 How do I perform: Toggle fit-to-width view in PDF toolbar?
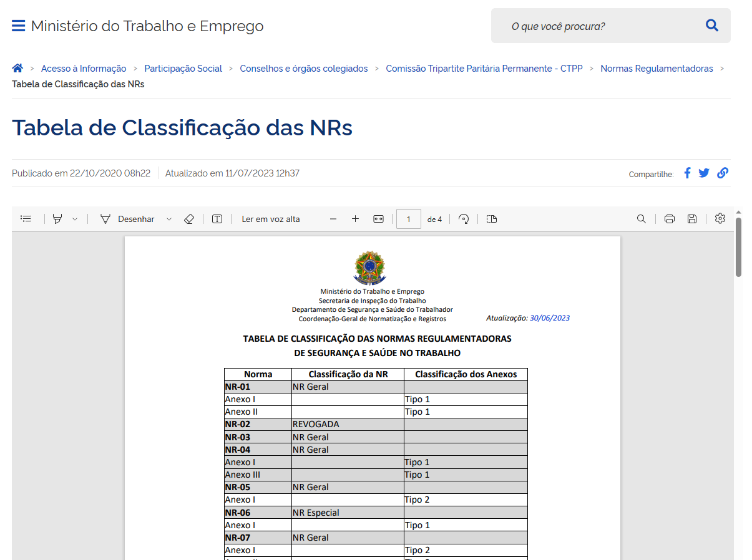378,219
